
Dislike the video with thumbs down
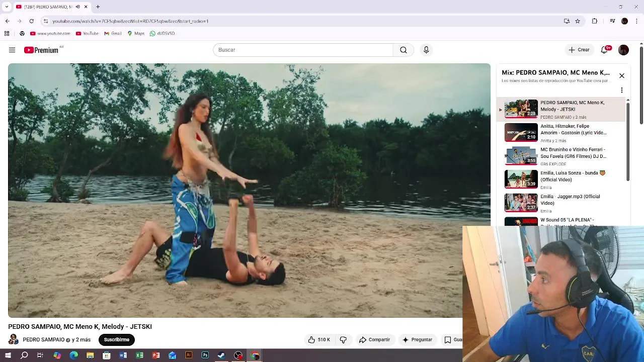[343, 340]
